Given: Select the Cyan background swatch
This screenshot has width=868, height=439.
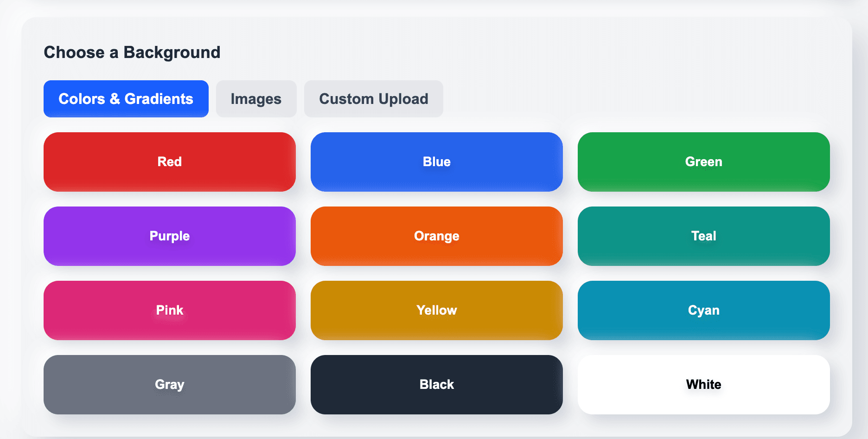Looking at the screenshot, I should [x=703, y=310].
